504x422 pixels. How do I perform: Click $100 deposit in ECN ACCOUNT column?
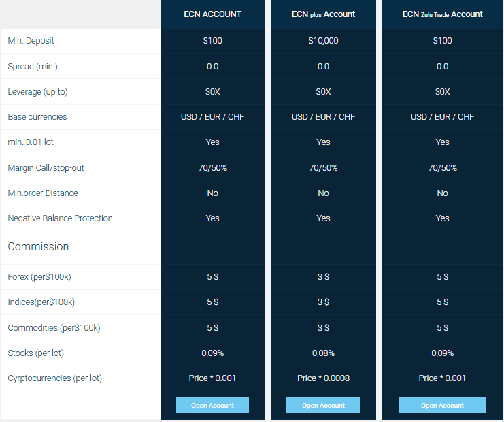(x=212, y=41)
